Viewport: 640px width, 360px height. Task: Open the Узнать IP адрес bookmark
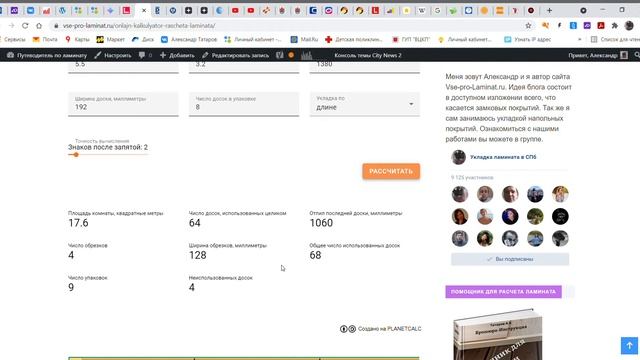tap(527, 40)
